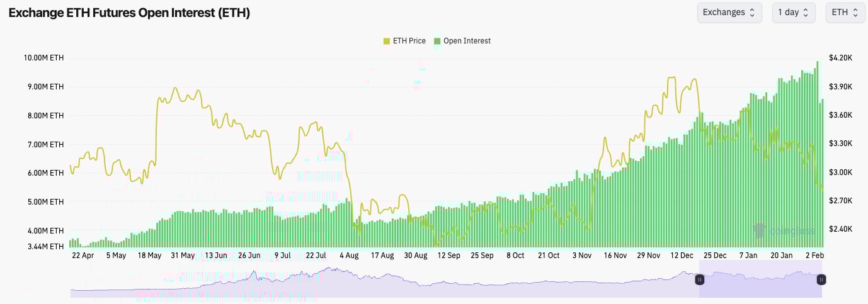
Task: Click the 5.00M ETH axis label
Action: coord(45,202)
